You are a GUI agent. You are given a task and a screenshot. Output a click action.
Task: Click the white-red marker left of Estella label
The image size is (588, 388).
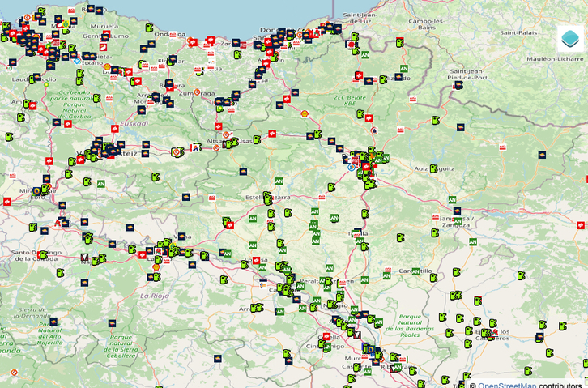point(212,197)
